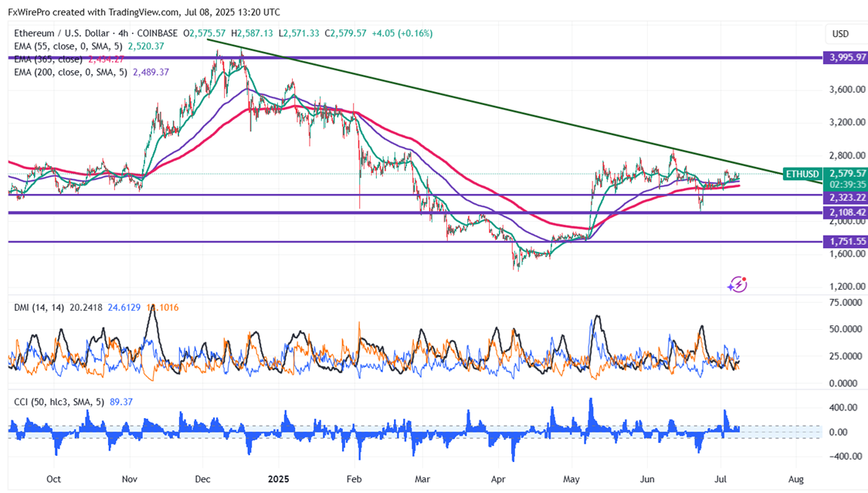Click the 3,200.00 price axis tick
The height and width of the screenshot is (493, 868).
847,122
